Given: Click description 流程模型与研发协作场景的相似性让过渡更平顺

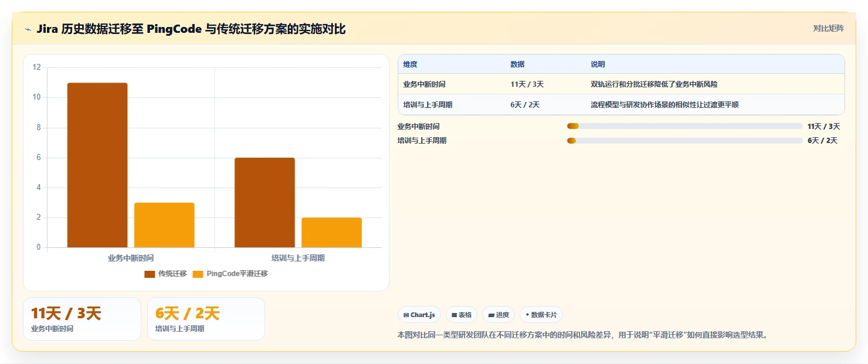Looking at the screenshot, I should (665, 105).
